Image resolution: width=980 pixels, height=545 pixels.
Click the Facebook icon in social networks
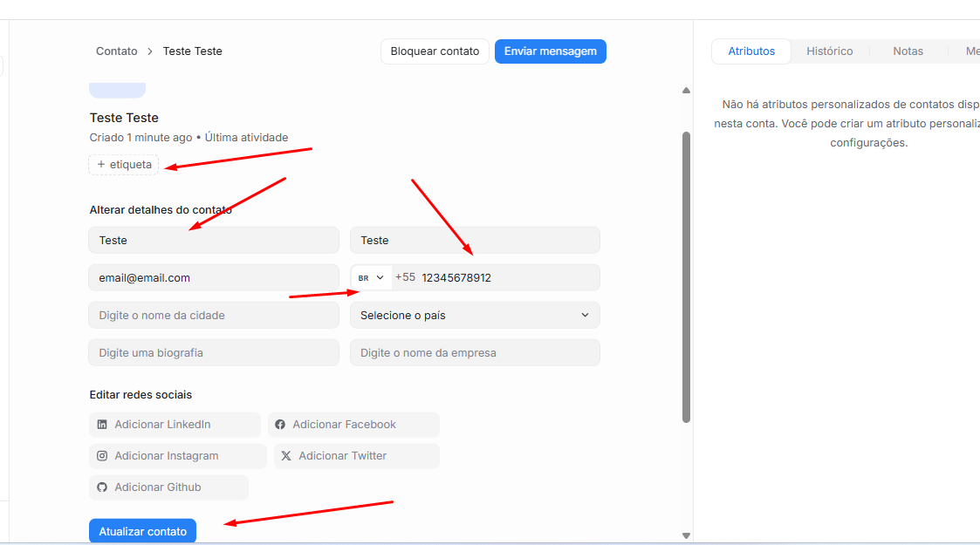[x=280, y=425]
